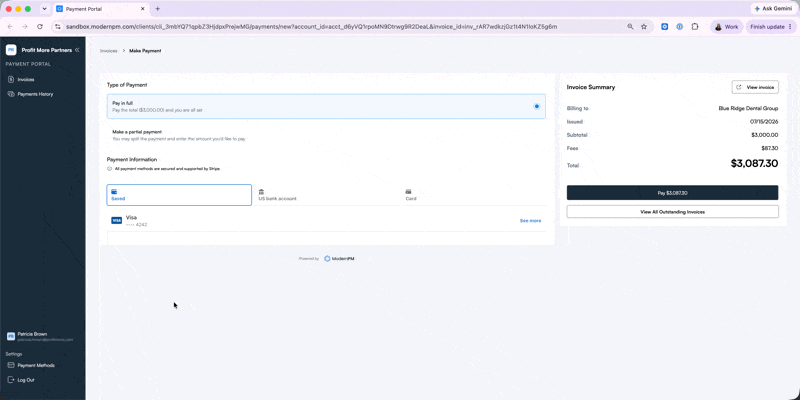800x400 pixels.
Task: Select the Card payment tab
Action: (x=473, y=195)
